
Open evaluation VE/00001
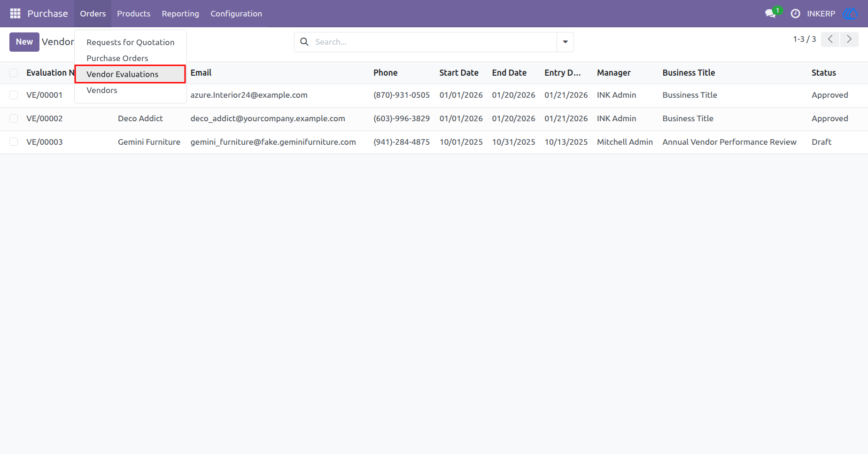click(x=45, y=95)
